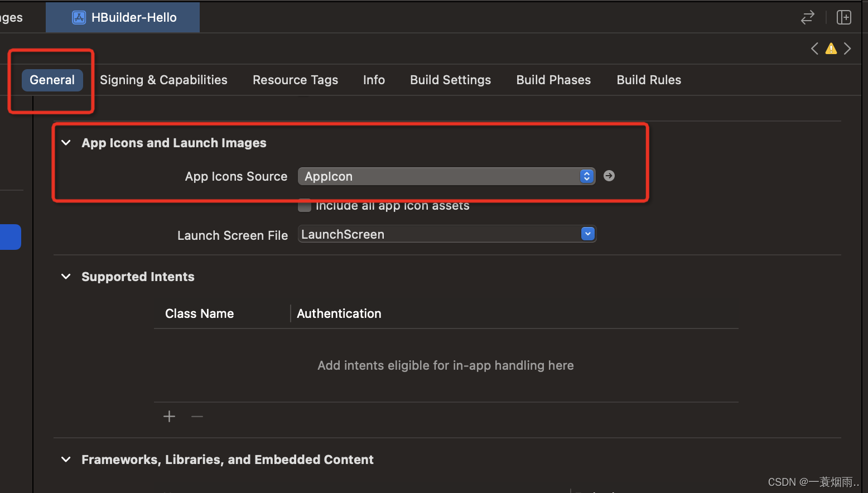Click the blue selected item in left sidebar
868x493 pixels.
pyautogui.click(x=11, y=237)
